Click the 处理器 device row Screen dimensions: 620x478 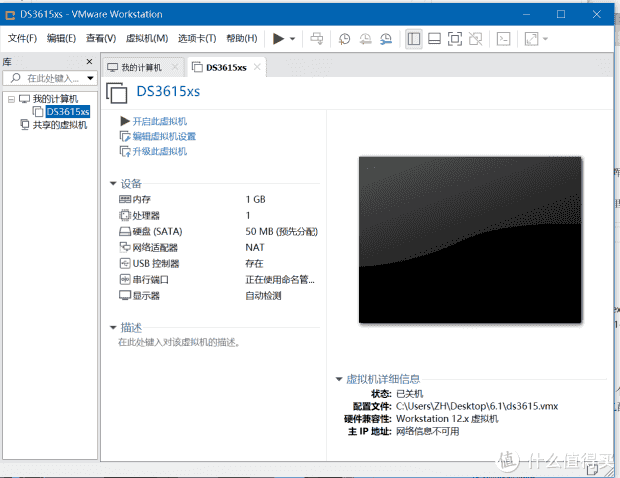point(219,215)
